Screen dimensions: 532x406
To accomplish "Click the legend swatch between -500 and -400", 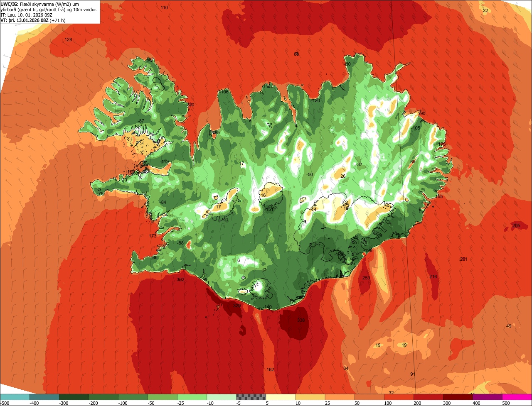I will pos(15,397).
